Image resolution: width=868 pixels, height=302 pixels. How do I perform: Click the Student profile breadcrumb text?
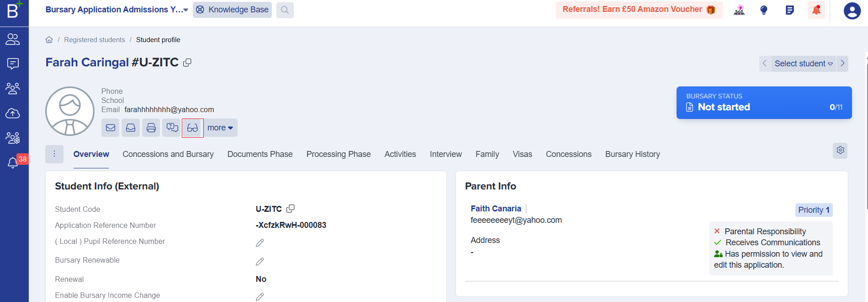158,40
